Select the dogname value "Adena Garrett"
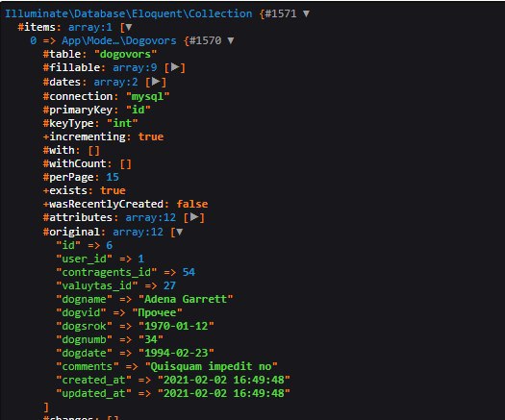 pyautogui.click(x=186, y=299)
